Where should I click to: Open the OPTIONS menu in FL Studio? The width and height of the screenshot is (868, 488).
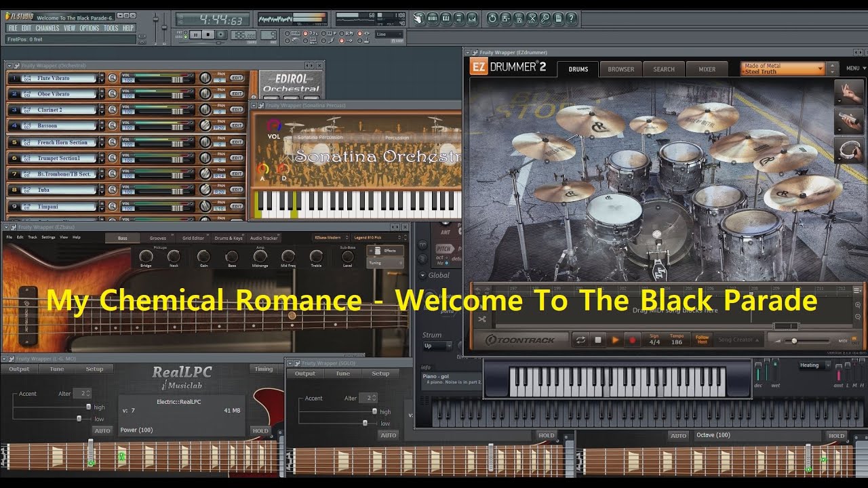coord(90,28)
